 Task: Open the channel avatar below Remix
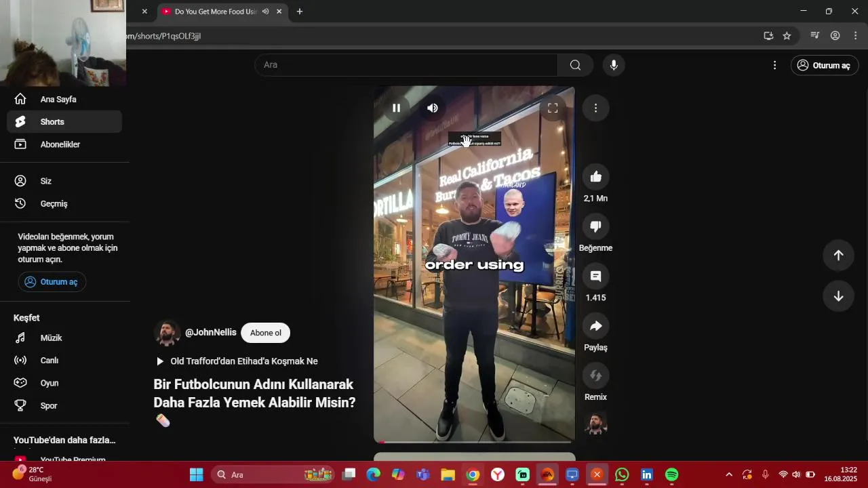(595, 424)
